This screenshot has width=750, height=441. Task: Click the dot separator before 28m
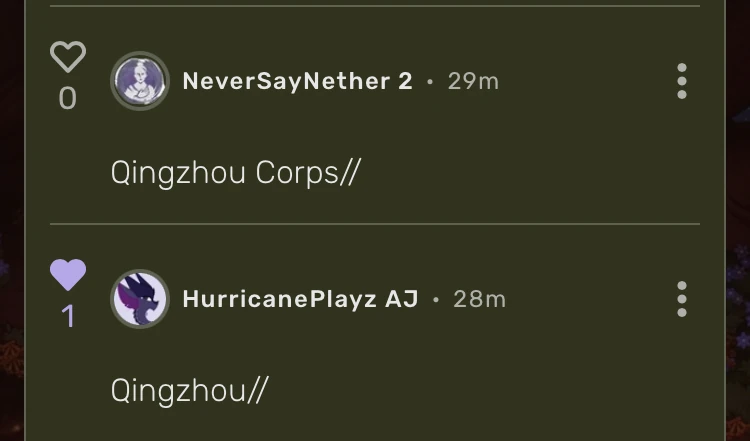[436, 300]
